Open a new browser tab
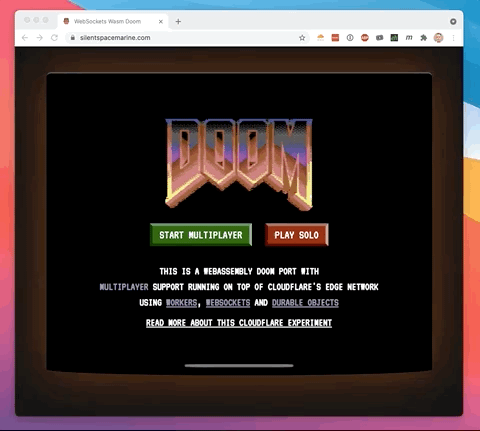The width and height of the screenshot is (480, 431). click(178, 21)
